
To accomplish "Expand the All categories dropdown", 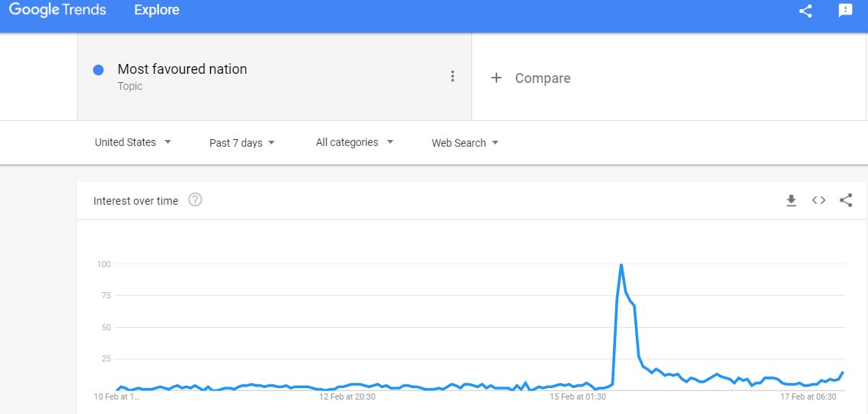I will pos(354,142).
